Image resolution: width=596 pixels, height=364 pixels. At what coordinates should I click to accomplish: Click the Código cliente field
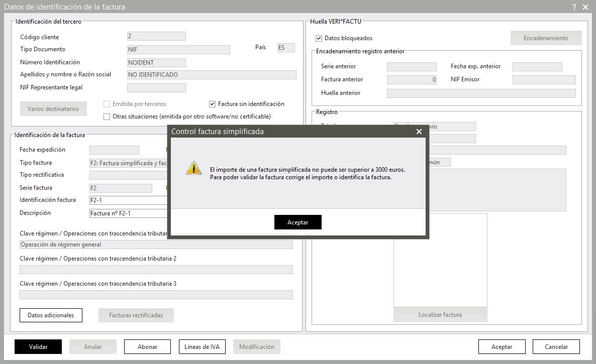[156, 36]
